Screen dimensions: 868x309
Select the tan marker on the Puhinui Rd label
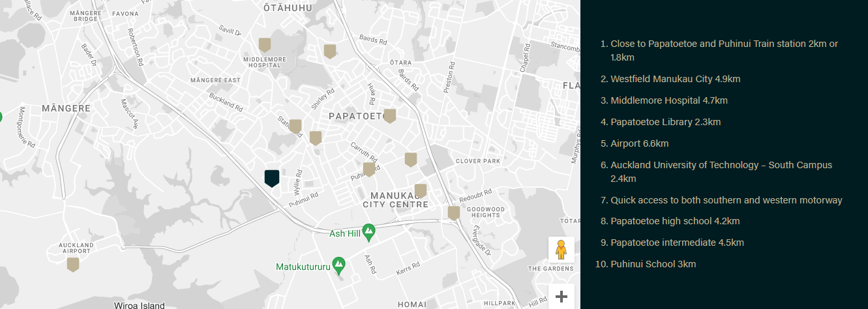click(x=369, y=169)
